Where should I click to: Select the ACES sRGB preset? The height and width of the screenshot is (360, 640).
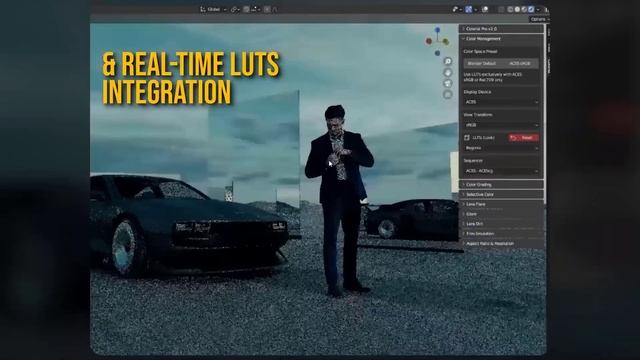[520, 64]
